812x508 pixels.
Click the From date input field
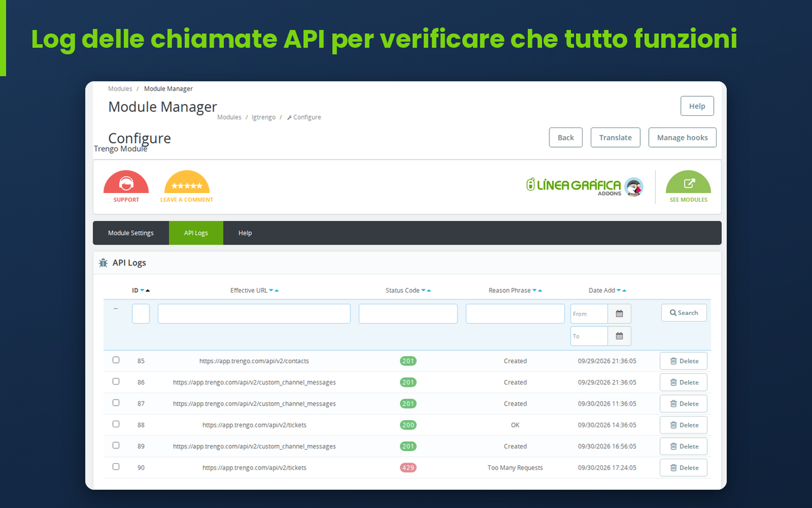tap(589, 314)
